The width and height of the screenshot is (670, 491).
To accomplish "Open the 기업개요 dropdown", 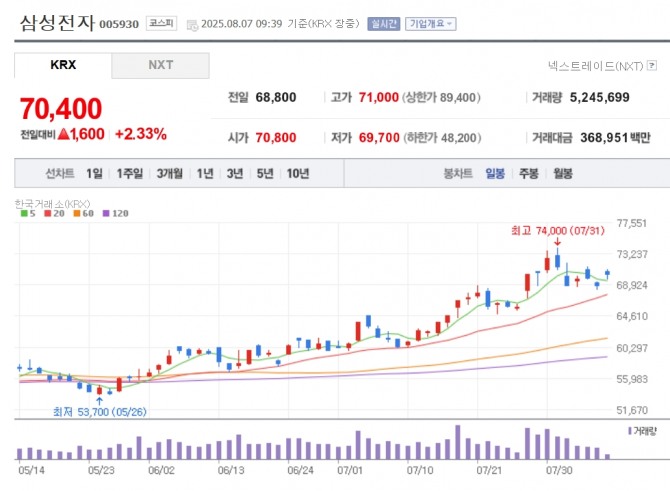I will 430,22.
